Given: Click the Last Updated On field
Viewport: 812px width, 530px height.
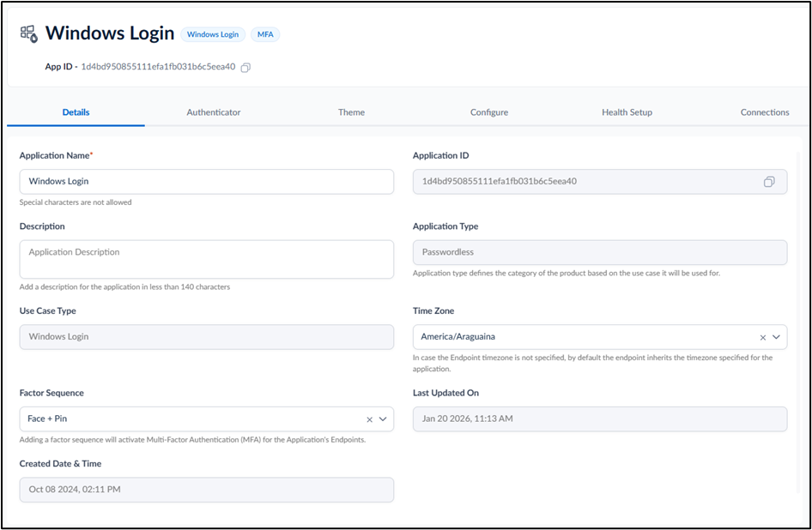Looking at the screenshot, I should click(x=600, y=419).
